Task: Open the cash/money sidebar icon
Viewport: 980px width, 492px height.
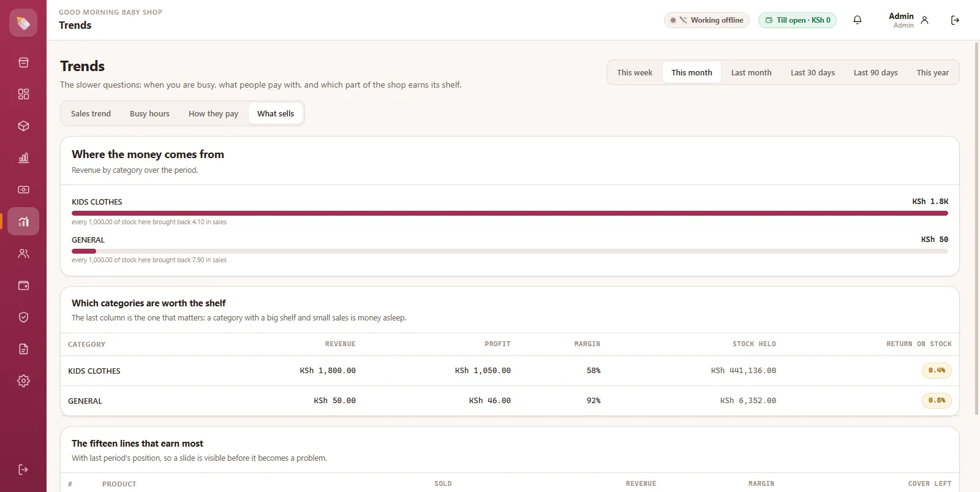Action: point(23,190)
